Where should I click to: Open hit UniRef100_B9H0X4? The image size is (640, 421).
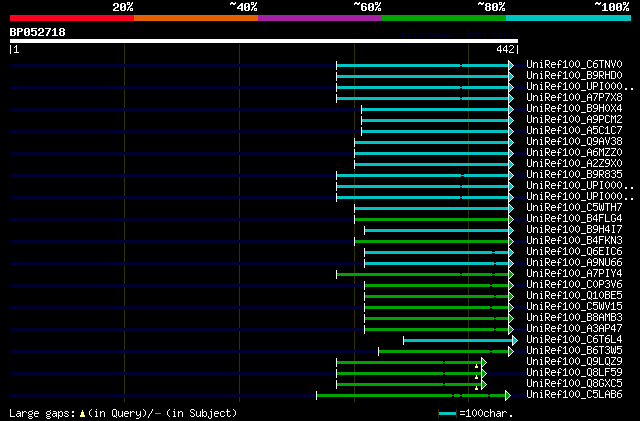pyautogui.click(x=574, y=109)
